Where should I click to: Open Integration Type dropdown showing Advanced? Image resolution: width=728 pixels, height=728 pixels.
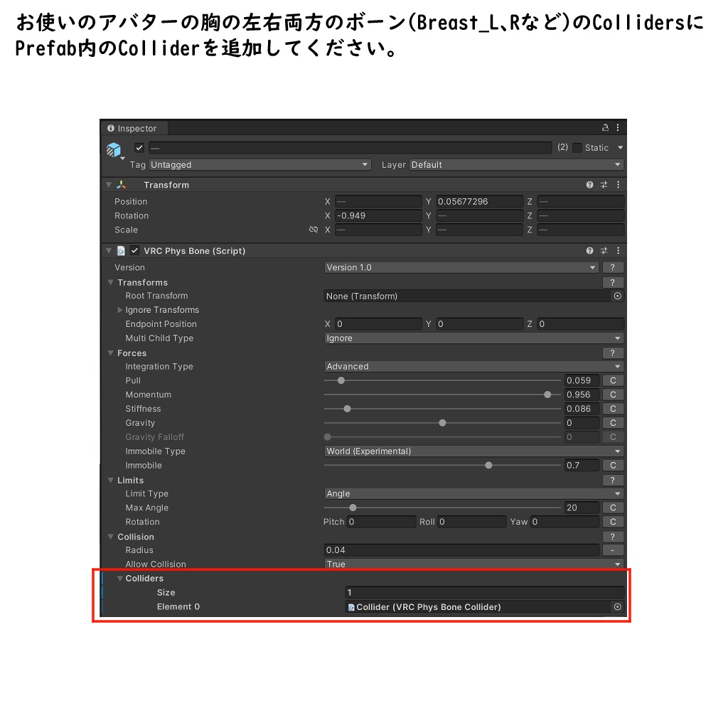coord(473,366)
